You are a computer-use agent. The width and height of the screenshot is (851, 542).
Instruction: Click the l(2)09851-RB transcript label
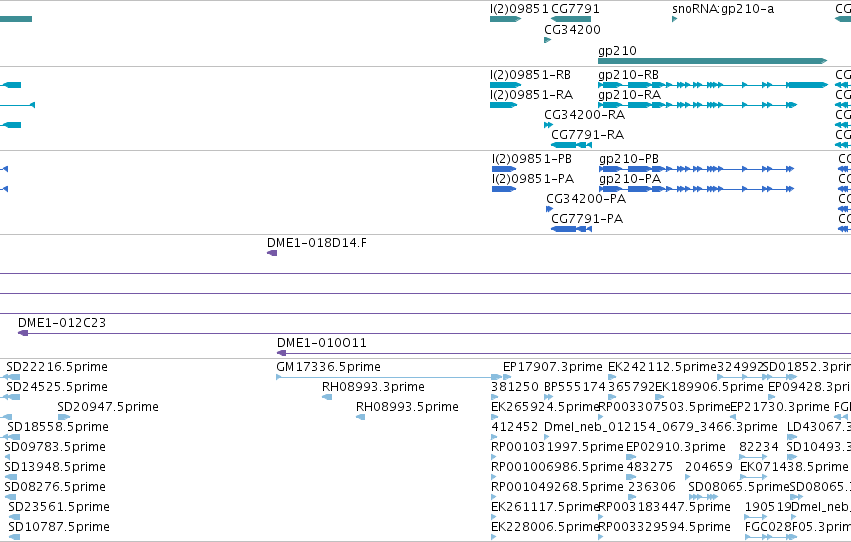(x=530, y=75)
